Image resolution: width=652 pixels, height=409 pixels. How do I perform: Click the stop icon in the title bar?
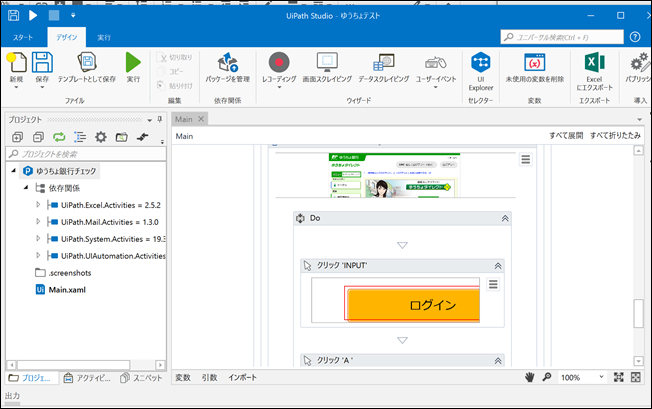click(x=54, y=15)
